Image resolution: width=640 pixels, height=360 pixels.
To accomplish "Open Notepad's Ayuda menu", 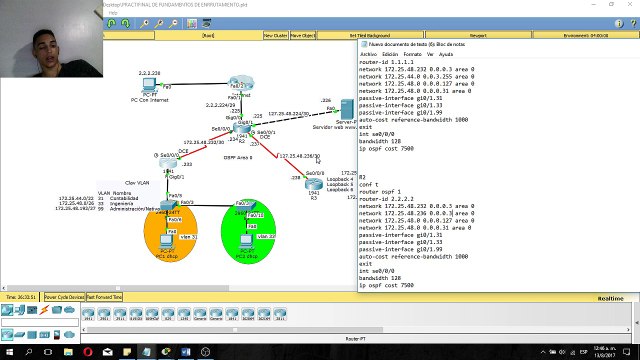I will coord(446,54).
